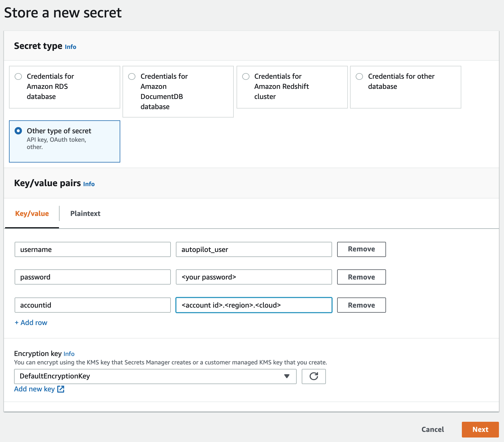Remove the username row

pyautogui.click(x=361, y=249)
